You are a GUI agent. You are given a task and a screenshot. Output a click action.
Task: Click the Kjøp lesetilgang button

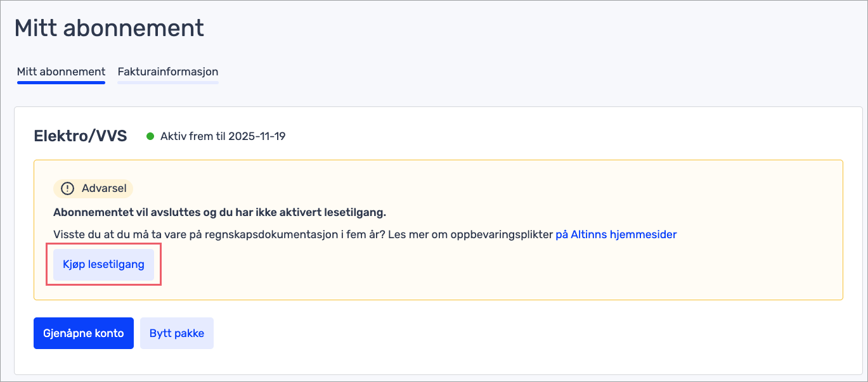103,264
